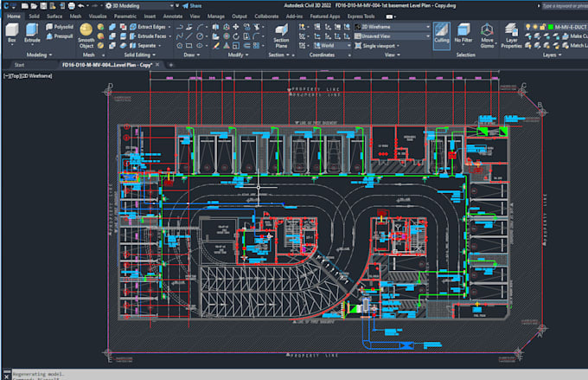Select the Box solid tool
The width and height of the screenshot is (588, 380).
point(12,33)
